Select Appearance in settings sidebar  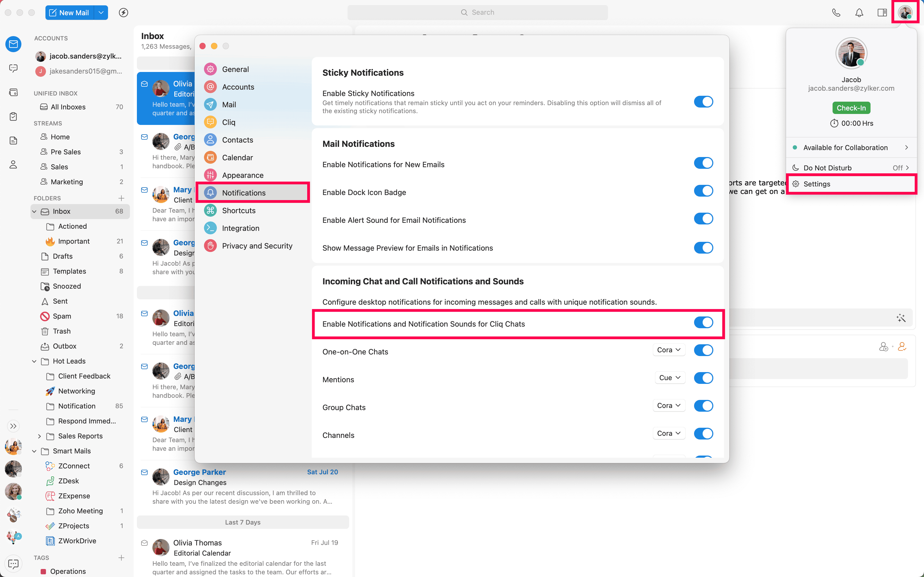tap(242, 175)
